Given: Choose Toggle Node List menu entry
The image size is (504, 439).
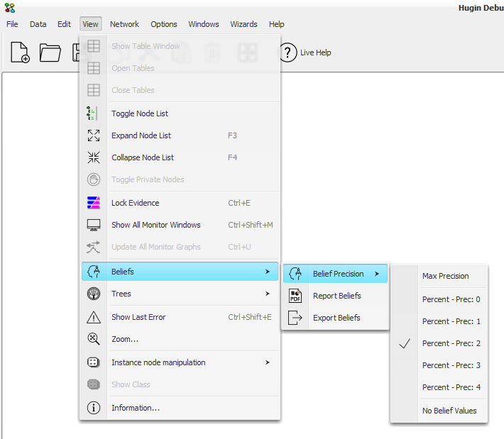Looking at the screenshot, I should (x=180, y=113).
